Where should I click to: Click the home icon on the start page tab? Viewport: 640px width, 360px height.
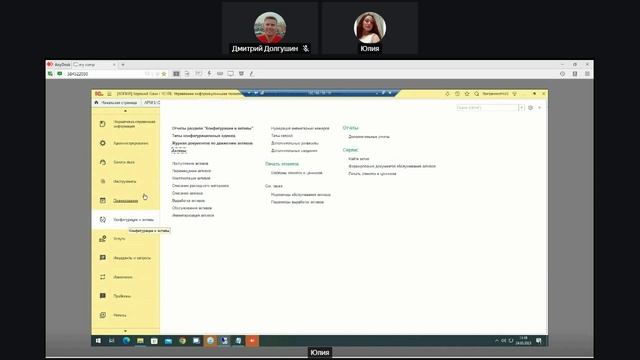[x=96, y=102]
